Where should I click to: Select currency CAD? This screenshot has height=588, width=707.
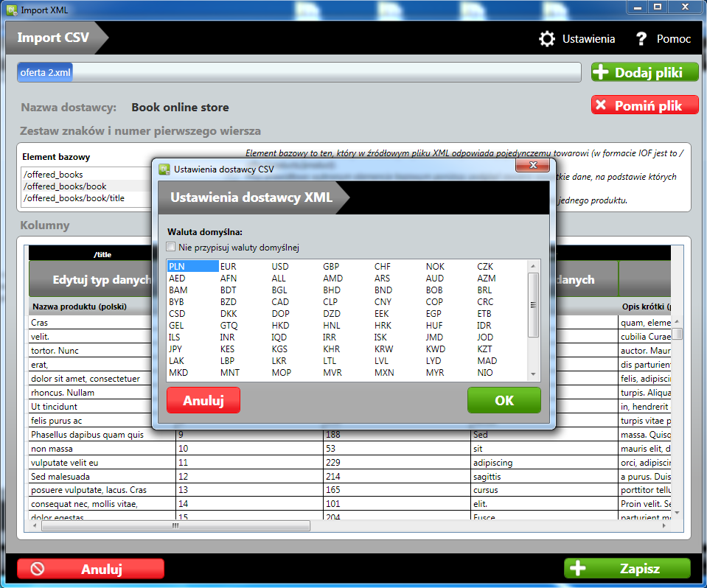point(280,302)
